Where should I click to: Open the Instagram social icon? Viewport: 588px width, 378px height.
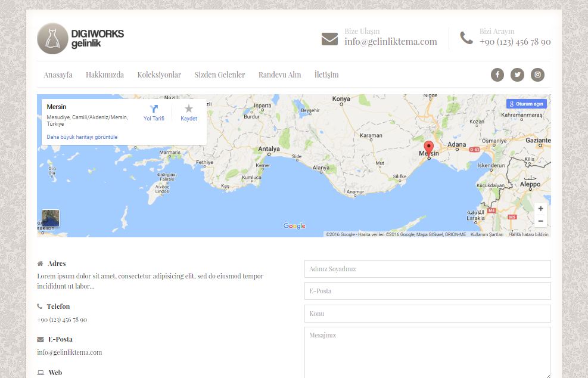537,75
